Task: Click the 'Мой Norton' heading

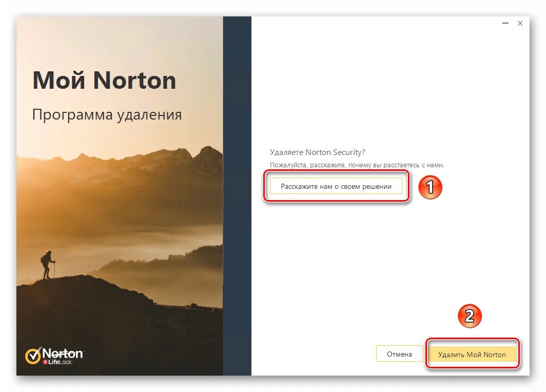Action: click(x=105, y=81)
